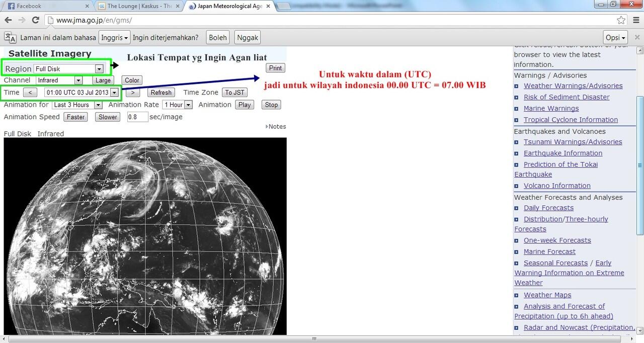
Task: Open the Inggris language dropdown
Action: pos(114,38)
